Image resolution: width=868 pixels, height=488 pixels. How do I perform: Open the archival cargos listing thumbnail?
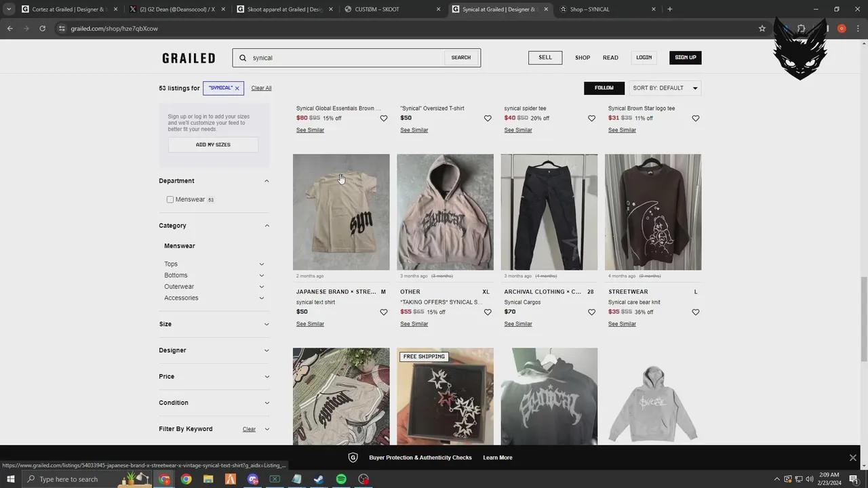(549, 212)
